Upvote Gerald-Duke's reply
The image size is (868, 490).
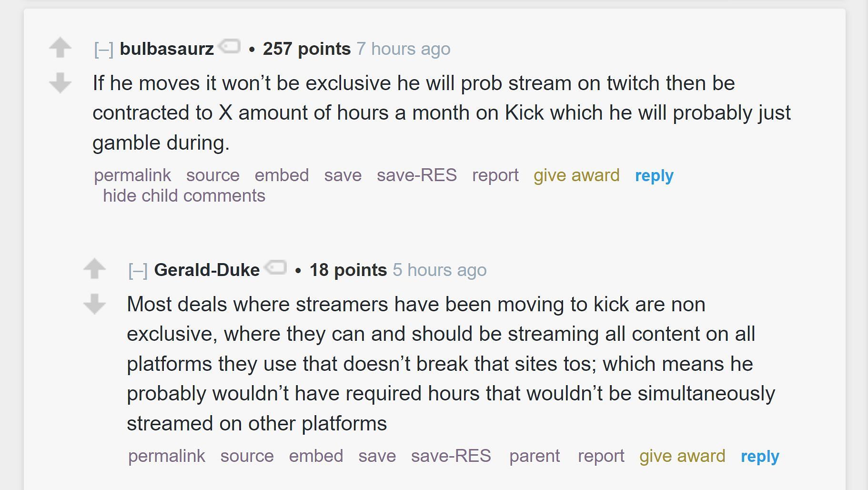tap(94, 268)
